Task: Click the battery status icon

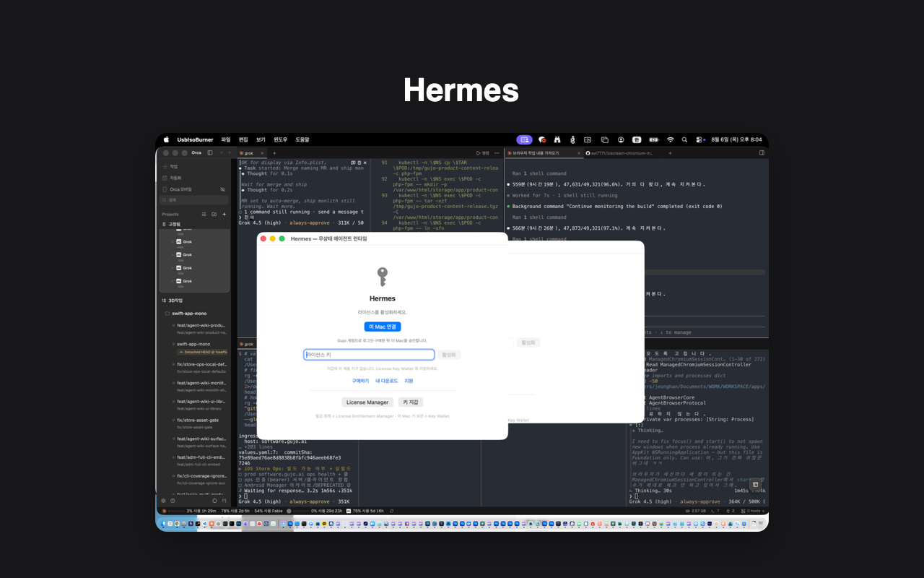Action: pos(653,139)
